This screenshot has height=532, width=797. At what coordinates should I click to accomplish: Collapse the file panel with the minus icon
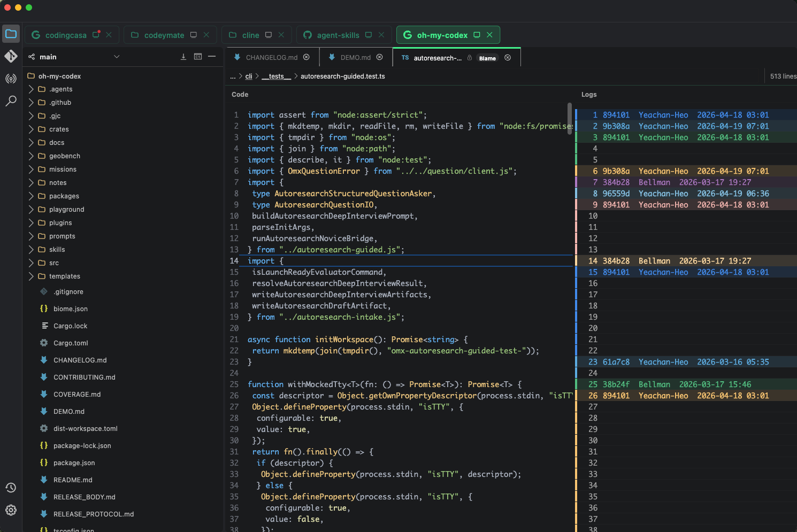212,57
